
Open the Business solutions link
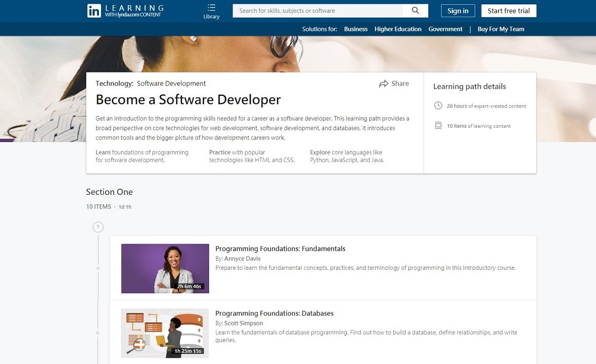click(355, 29)
